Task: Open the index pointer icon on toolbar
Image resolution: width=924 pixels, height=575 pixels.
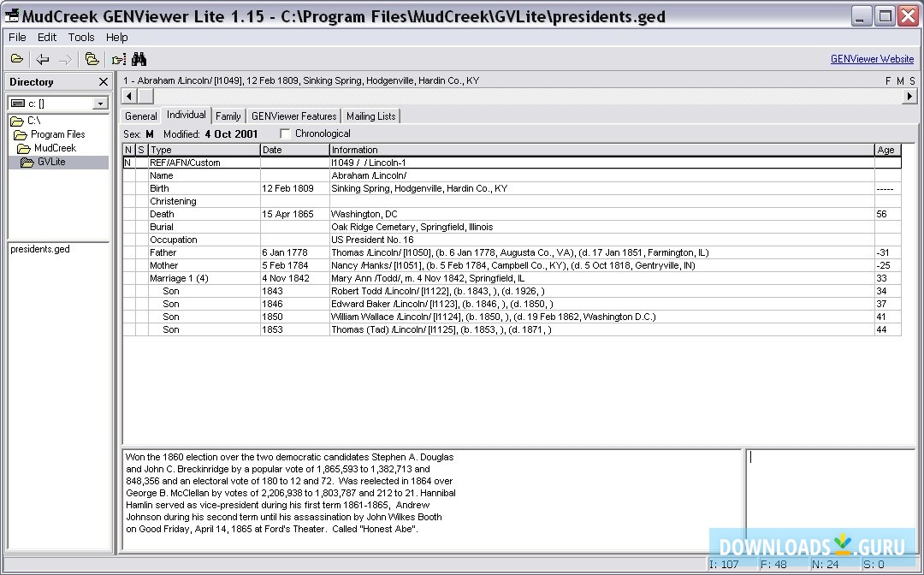Action: (118, 58)
